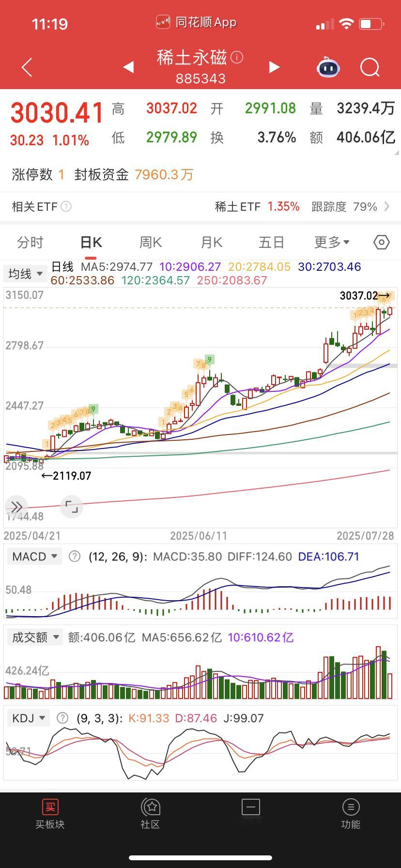Open the KDJ indicator dropdown
Screen dimensions: 401x868
point(29,718)
